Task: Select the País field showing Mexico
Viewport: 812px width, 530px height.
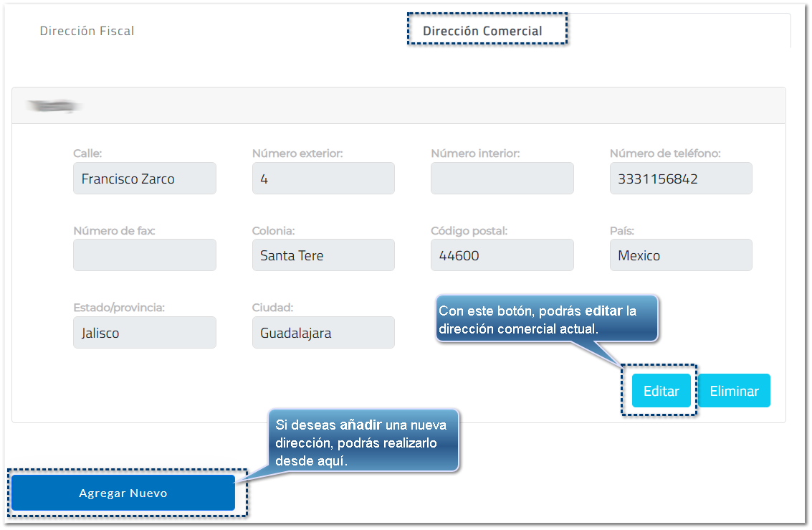Action: tap(680, 255)
